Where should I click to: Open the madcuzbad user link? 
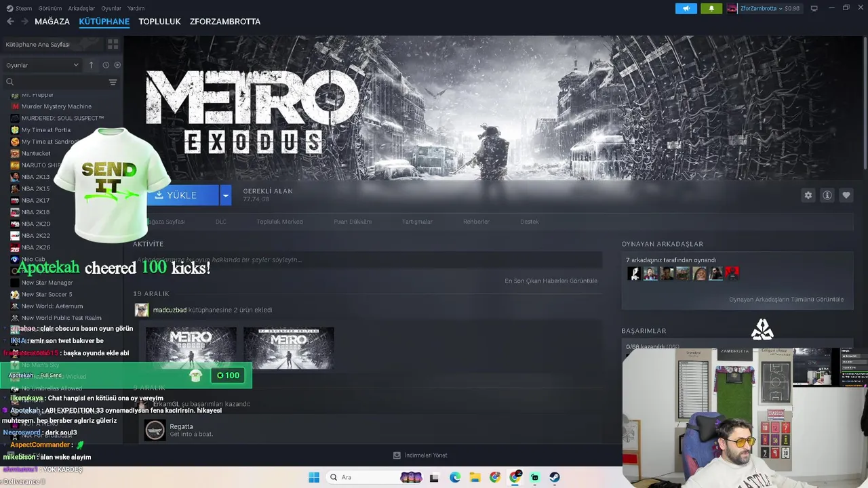coord(170,310)
